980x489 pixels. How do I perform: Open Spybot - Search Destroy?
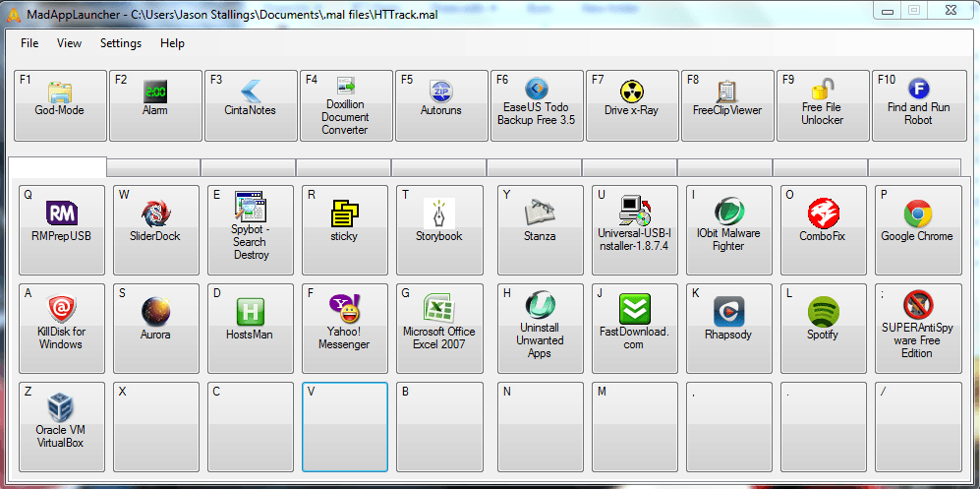click(x=251, y=230)
